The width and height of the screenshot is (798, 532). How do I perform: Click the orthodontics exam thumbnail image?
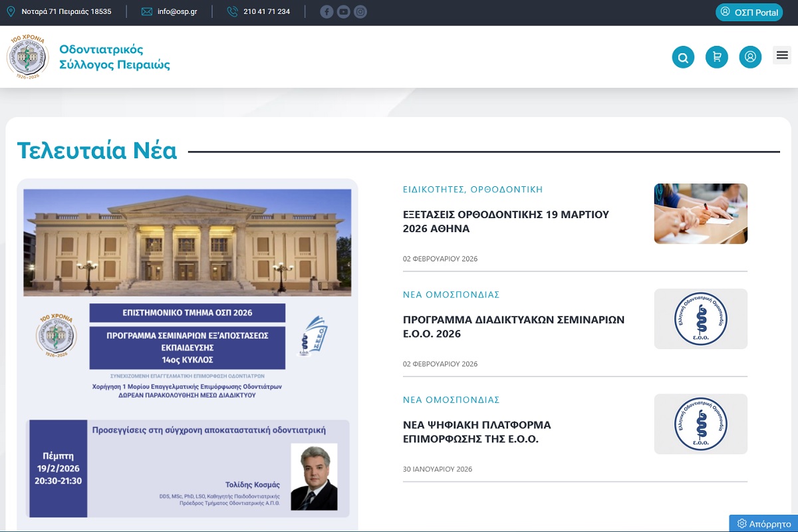[x=700, y=213]
